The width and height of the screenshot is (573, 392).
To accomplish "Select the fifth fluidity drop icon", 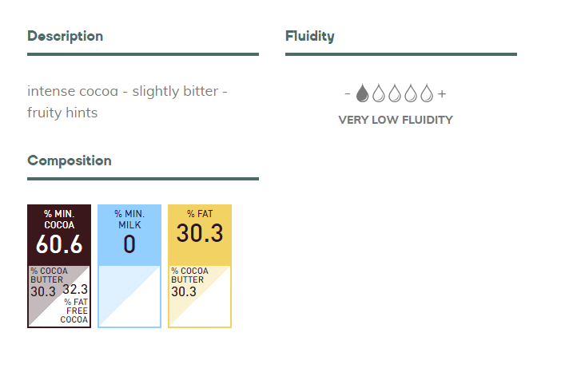I will point(427,93).
